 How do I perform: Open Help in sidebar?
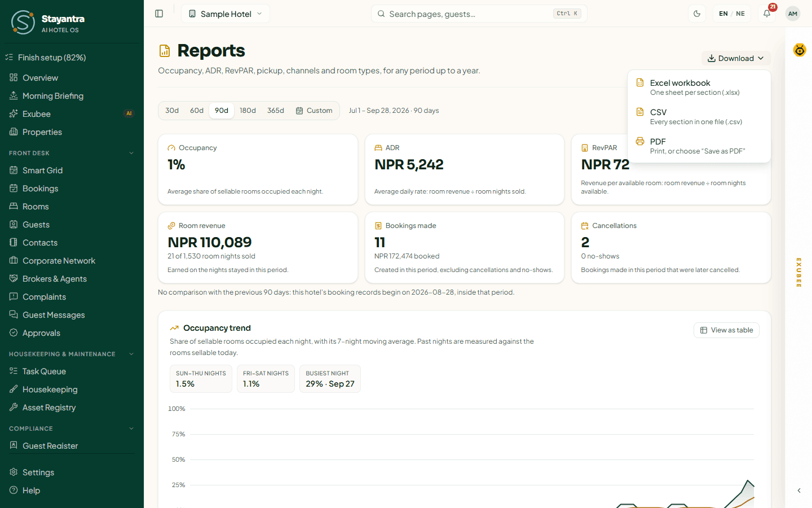[x=72, y=491]
